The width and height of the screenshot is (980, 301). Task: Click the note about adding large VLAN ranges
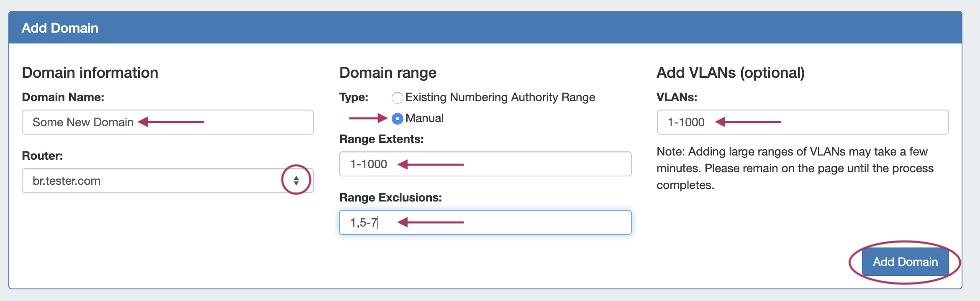795,168
